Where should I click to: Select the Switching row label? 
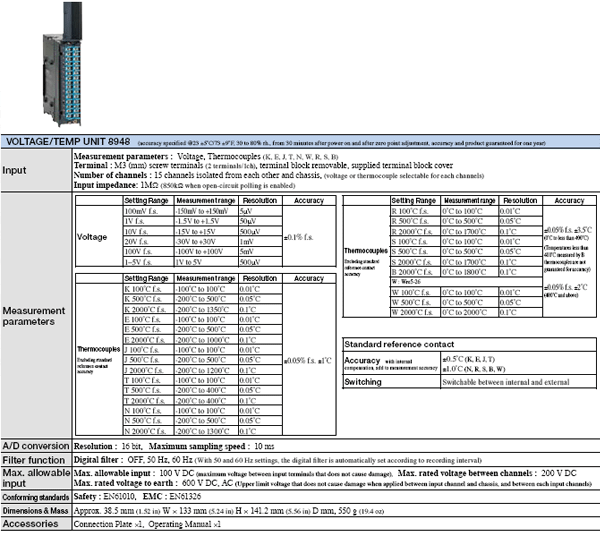click(x=362, y=382)
